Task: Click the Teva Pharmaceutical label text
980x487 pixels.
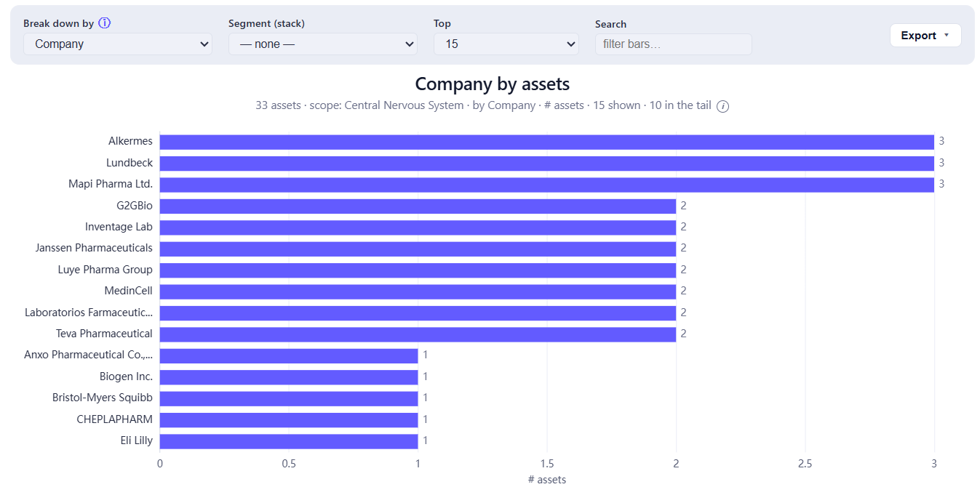Action: coord(105,334)
